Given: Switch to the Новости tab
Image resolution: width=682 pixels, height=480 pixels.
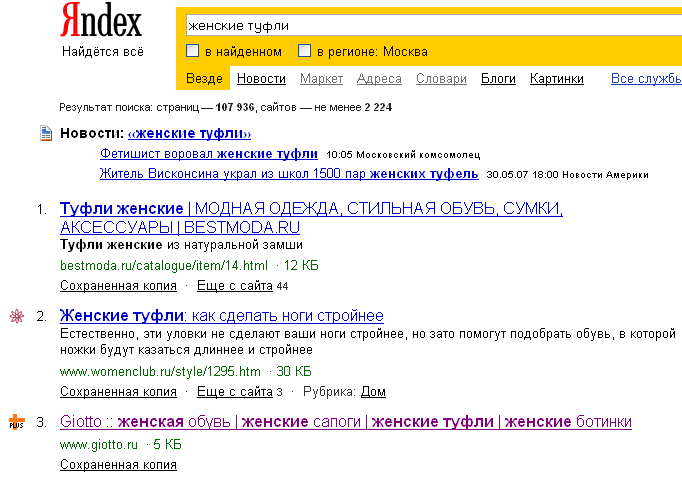Looking at the screenshot, I should pyautogui.click(x=261, y=79).
